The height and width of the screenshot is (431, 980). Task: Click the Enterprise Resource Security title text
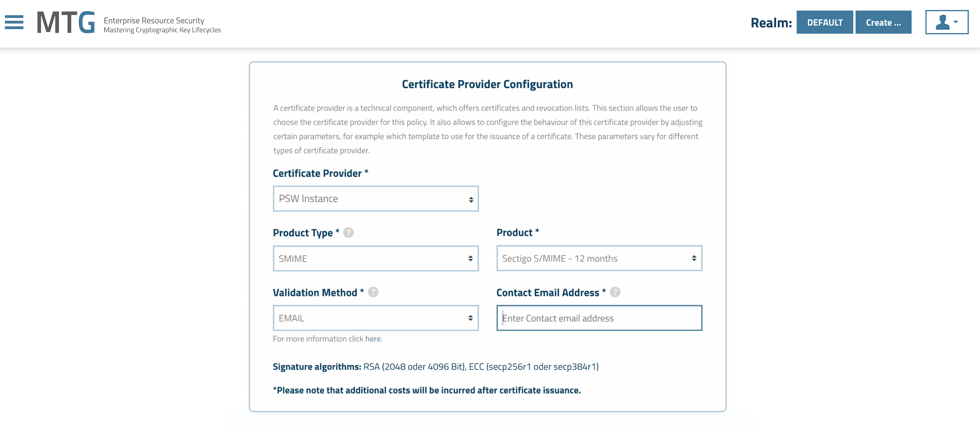[154, 20]
